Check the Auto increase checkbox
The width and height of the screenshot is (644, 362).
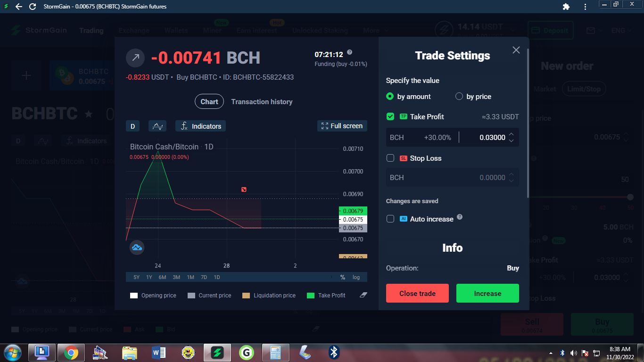[x=390, y=219]
